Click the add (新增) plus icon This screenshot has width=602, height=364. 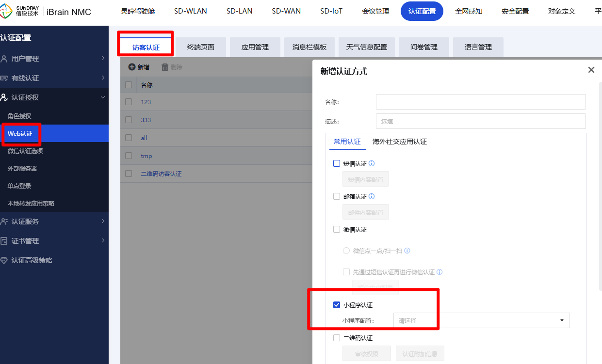[131, 67]
